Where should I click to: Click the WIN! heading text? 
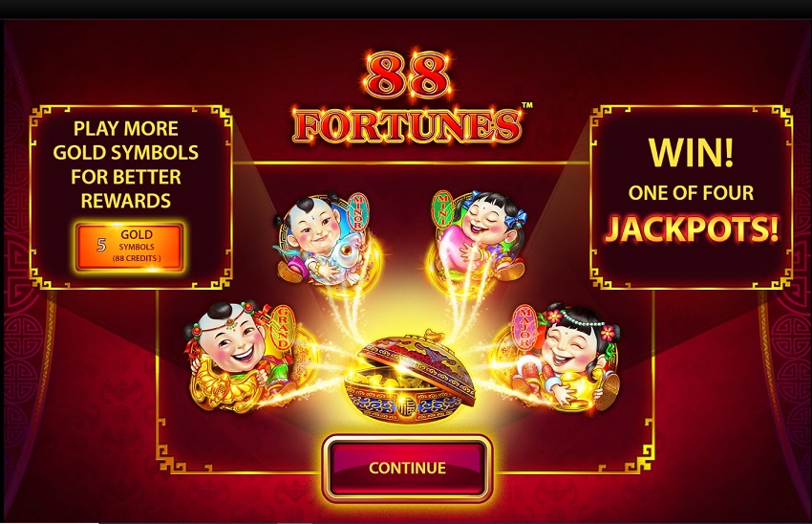coord(692,152)
